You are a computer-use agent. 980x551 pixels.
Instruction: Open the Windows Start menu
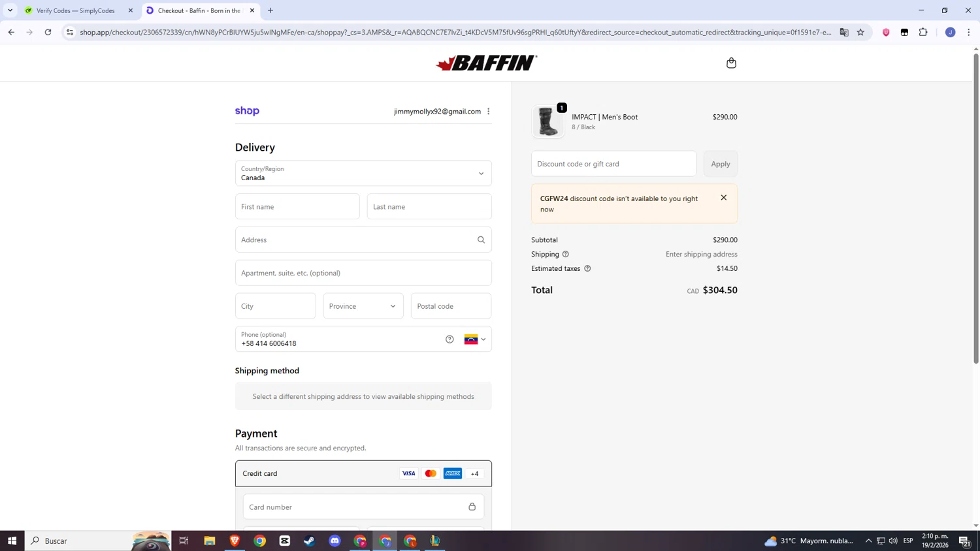(x=12, y=541)
